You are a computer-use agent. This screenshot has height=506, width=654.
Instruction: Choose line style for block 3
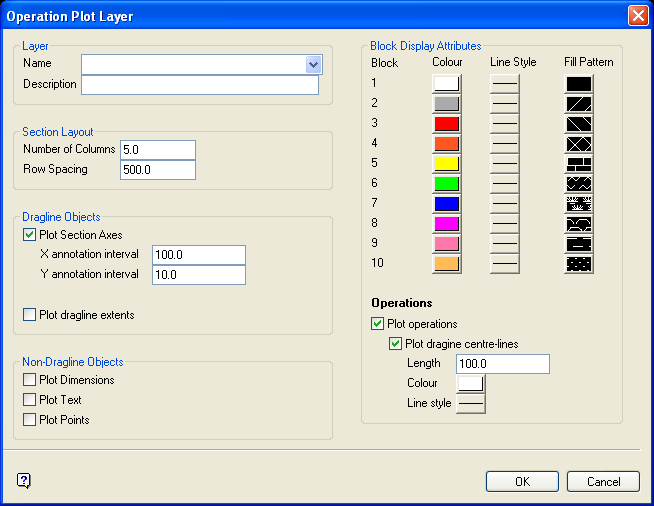coord(505,124)
